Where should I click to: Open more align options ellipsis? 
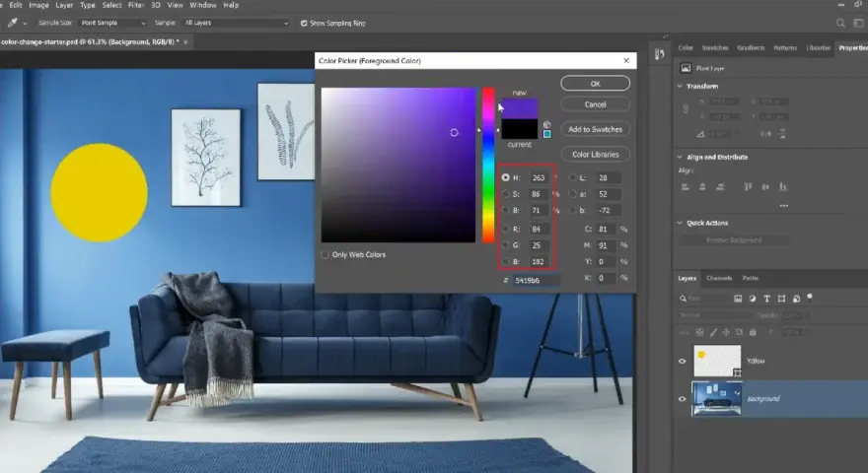[784, 205]
